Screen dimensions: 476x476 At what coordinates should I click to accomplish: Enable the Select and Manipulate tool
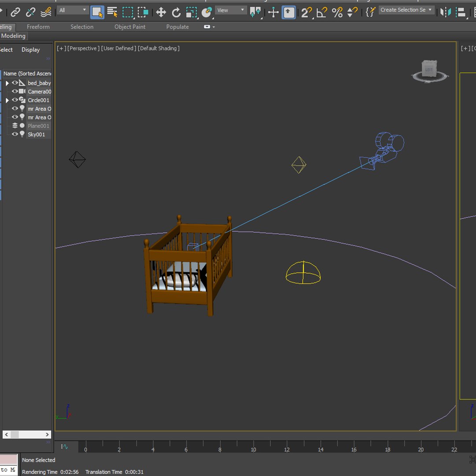273,12
